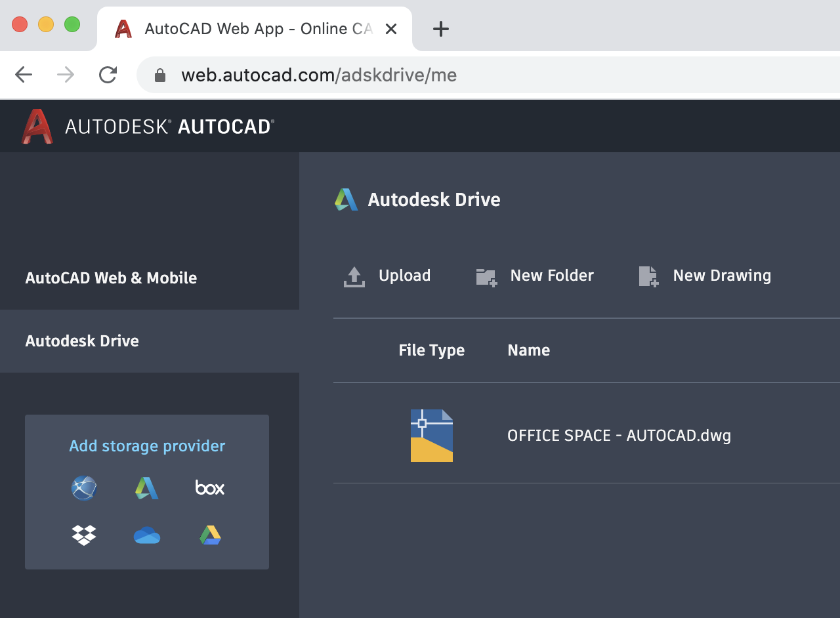Screen dimensions: 840x618
Task: Select the New Folder icon
Action: point(486,276)
